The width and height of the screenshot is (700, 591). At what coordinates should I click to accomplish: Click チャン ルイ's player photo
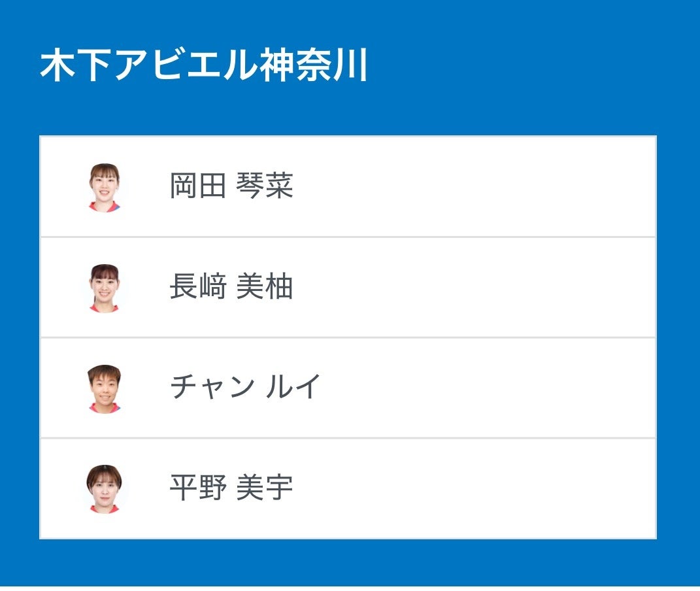point(105,388)
